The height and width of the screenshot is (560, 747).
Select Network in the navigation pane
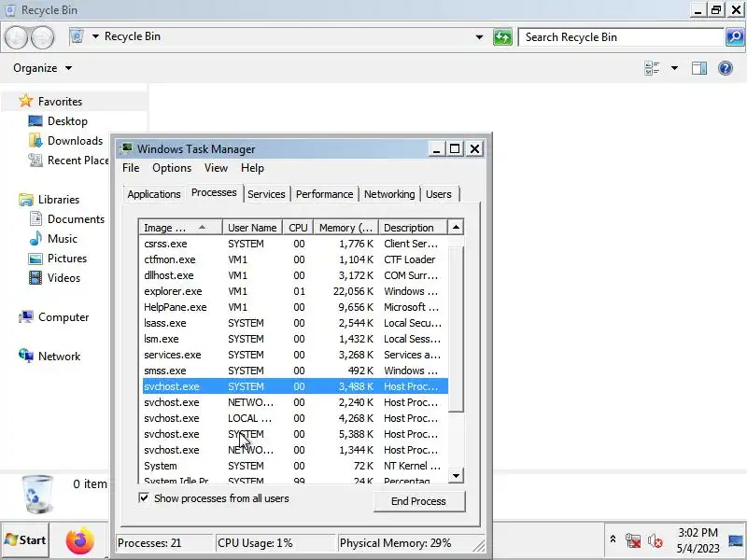pos(59,357)
